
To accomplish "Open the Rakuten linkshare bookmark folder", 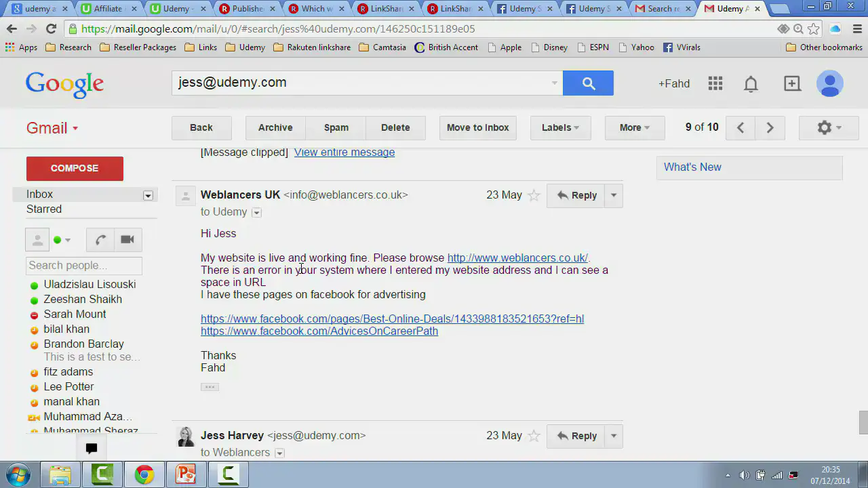I will click(x=312, y=47).
